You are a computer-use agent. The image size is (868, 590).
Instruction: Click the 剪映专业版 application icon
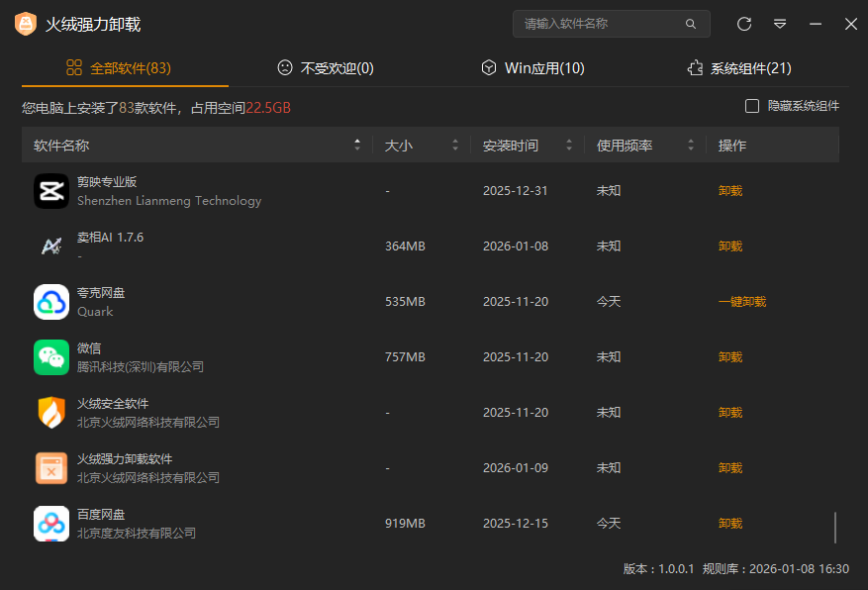pos(51,190)
